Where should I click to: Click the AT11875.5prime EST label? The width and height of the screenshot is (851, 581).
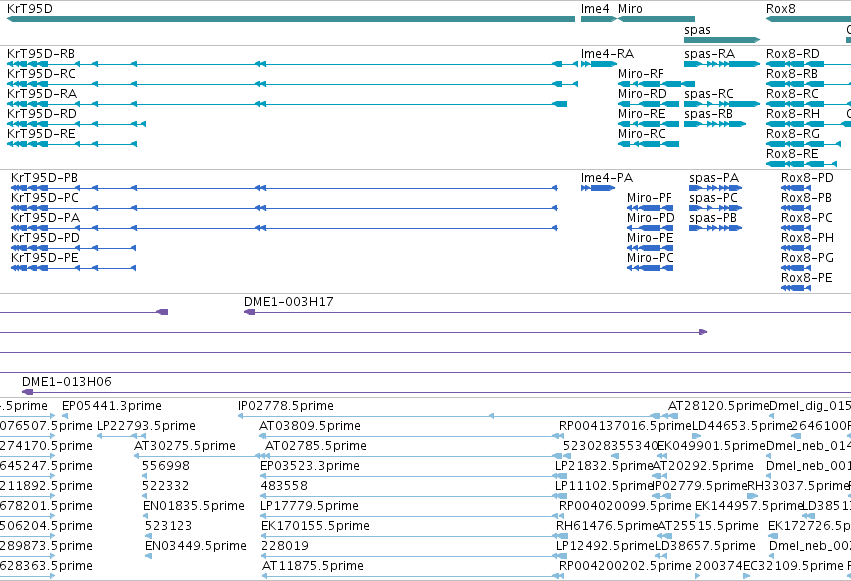pos(313,566)
